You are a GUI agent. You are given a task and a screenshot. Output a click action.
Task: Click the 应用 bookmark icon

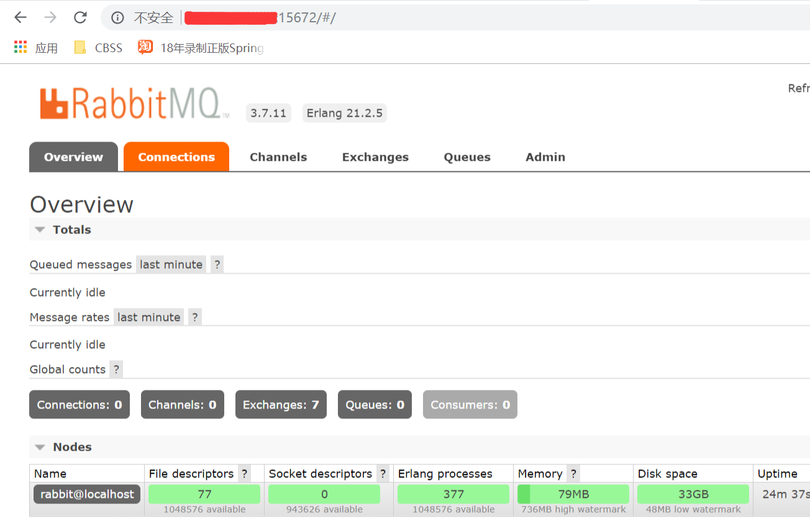pyautogui.click(x=19, y=47)
